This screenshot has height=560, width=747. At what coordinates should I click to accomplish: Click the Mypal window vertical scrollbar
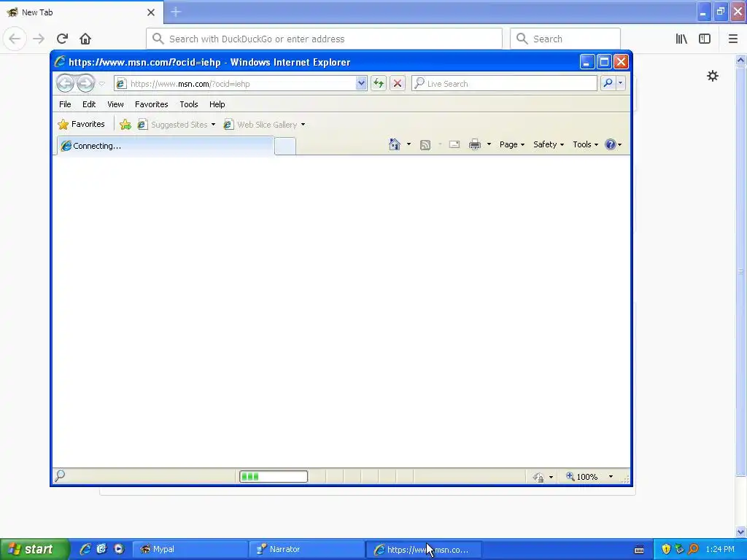tap(741, 271)
